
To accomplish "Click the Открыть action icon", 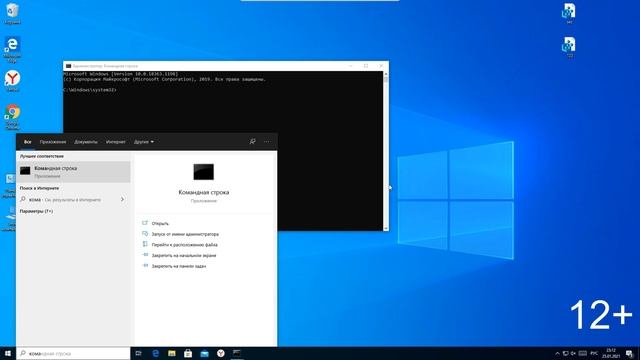I will (x=145, y=223).
